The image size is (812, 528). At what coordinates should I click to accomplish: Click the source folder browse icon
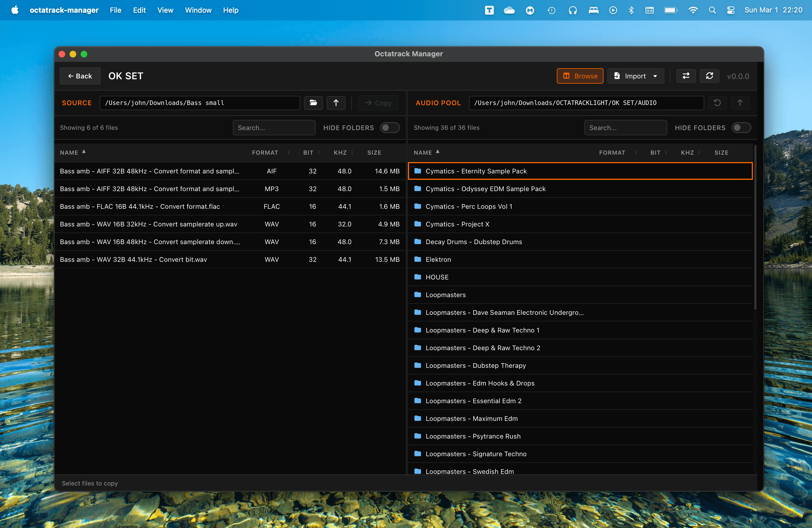[313, 103]
